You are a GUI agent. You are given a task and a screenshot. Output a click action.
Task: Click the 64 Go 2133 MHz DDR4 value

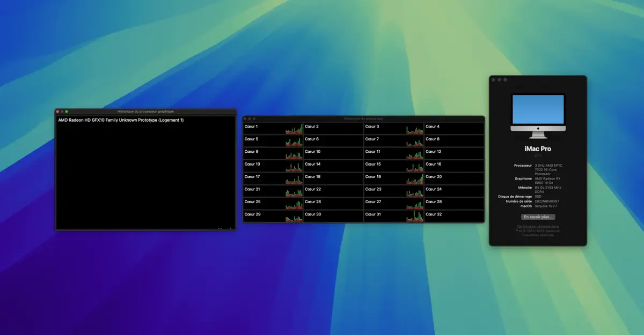[548, 190]
